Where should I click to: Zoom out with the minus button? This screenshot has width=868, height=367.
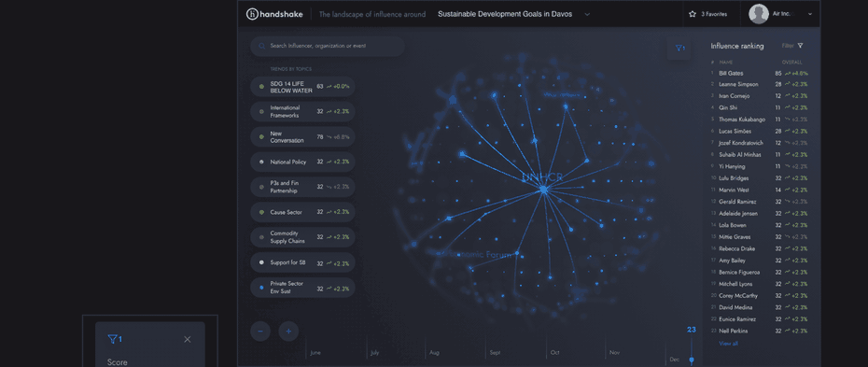(x=260, y=332)
